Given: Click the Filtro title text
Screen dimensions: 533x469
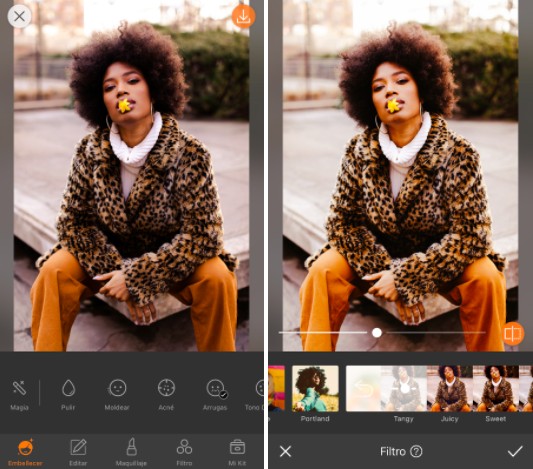Looking at the screenshot, I should [393, 451].
